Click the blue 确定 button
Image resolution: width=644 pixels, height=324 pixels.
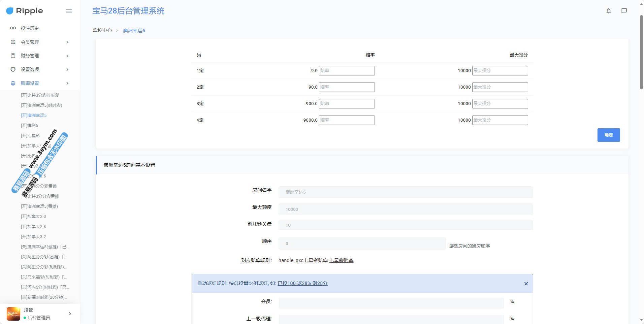coord(608,135)
